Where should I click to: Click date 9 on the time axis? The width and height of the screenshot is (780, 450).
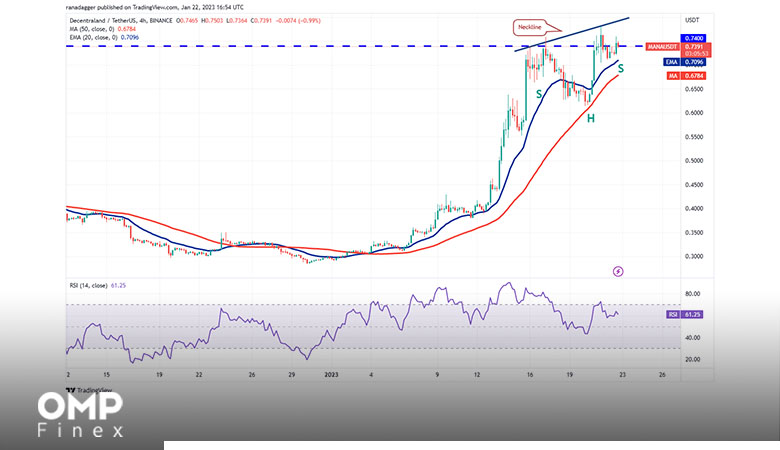(x=437, y=375)
